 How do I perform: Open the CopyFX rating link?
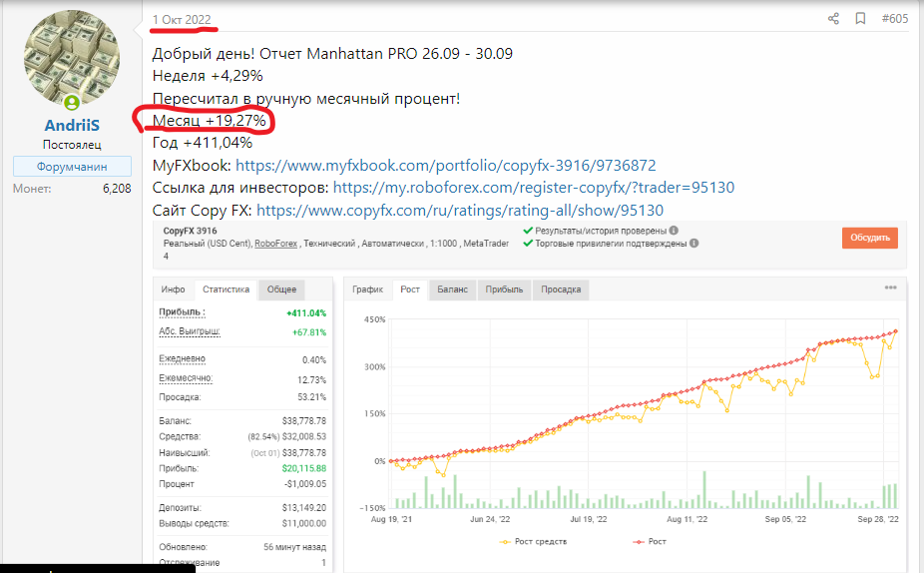[x=460, y=210]
